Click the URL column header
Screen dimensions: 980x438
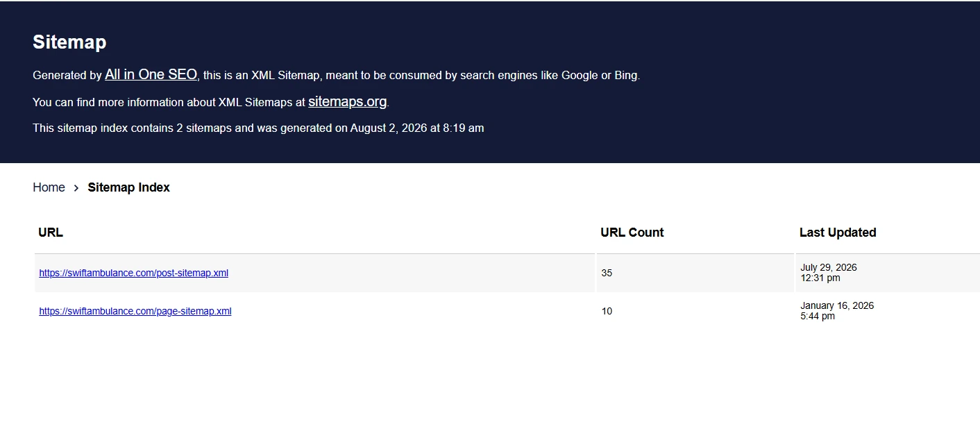[x=51, y=233]
